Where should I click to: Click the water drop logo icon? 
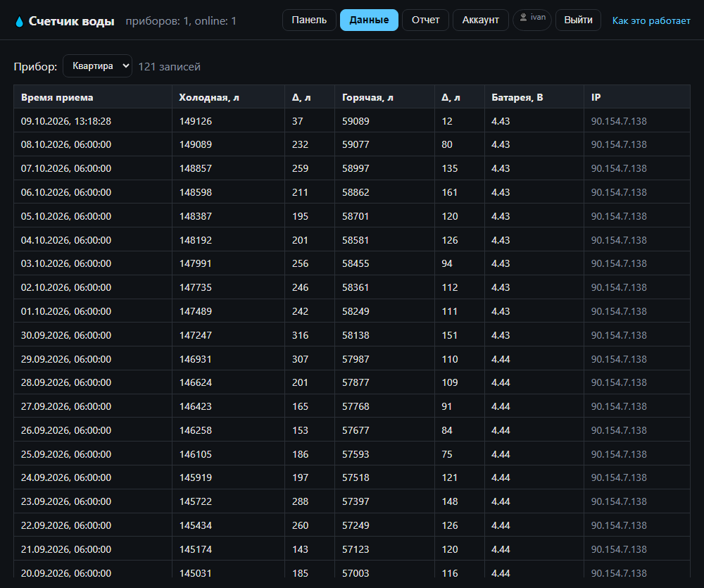pyautogui.click(x=19, y=22)
